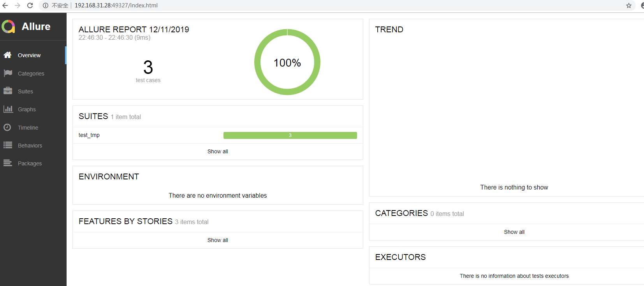Click Show all under Features by Stories
This screenshot has height=286, width=644.
click(218, 240)
